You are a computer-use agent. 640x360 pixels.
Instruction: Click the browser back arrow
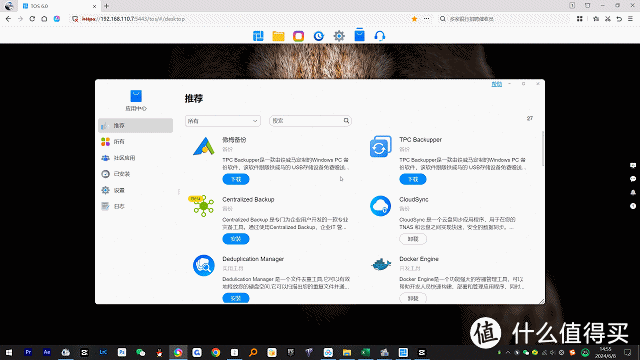pos(8,19)
